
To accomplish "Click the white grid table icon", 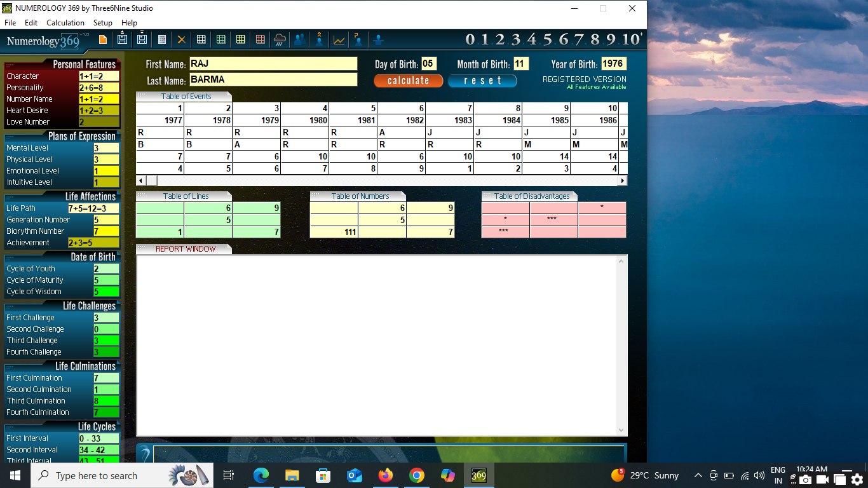I will click(x=201, y=39).
